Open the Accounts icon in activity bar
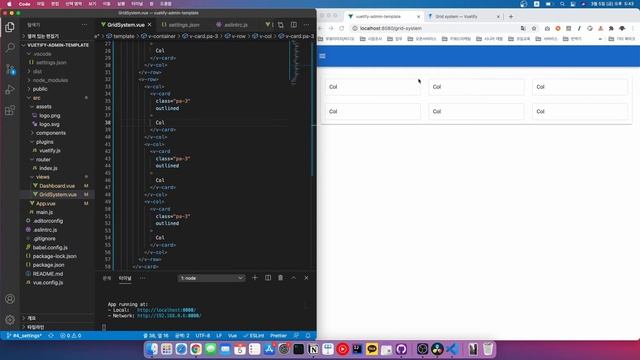 pos(10,299)
